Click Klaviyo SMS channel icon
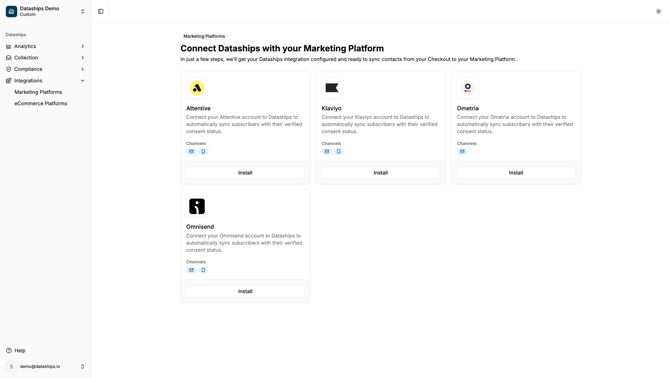 [x=339, y=152]
